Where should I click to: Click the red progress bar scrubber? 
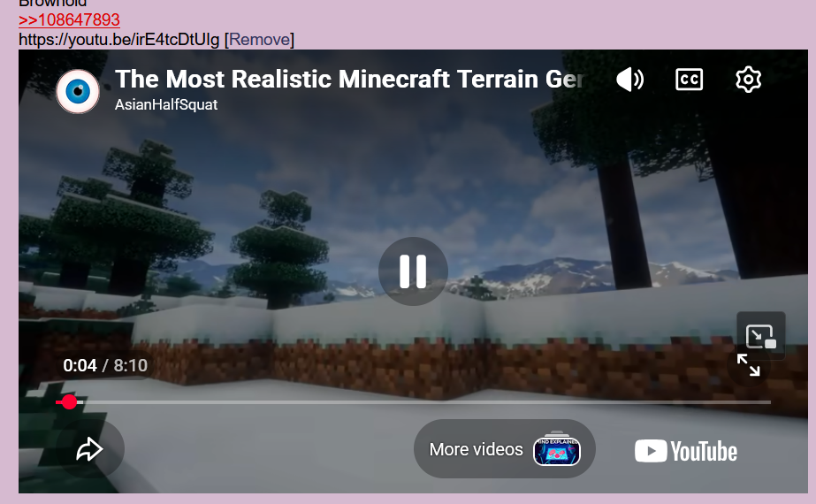(x=69, y=402)
